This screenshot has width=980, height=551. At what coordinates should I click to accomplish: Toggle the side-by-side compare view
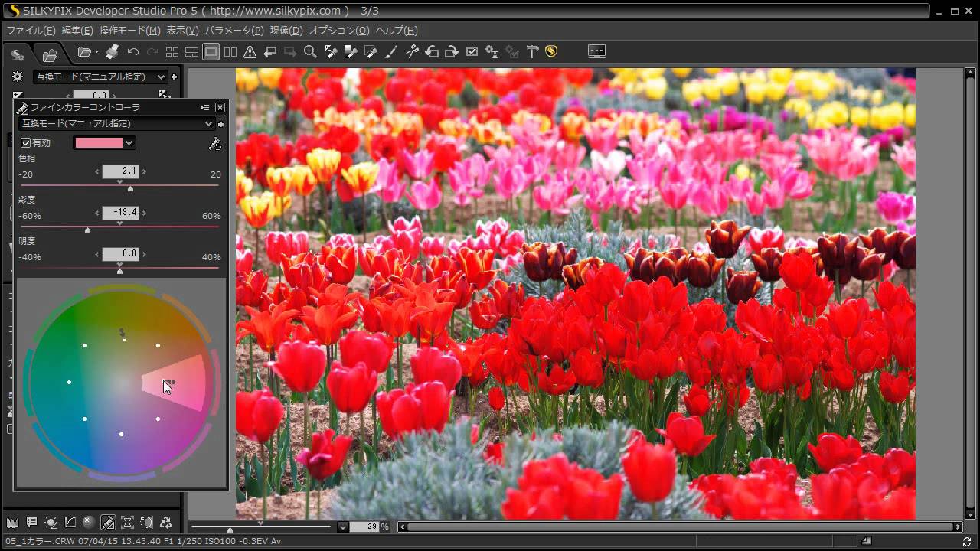click(x=230, y=52)
